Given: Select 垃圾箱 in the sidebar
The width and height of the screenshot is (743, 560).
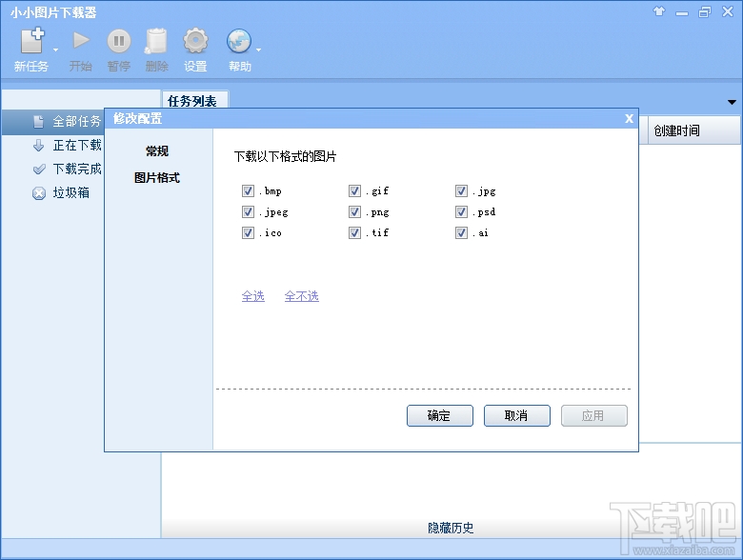Looking at the screenshot, I should (71, 192).
